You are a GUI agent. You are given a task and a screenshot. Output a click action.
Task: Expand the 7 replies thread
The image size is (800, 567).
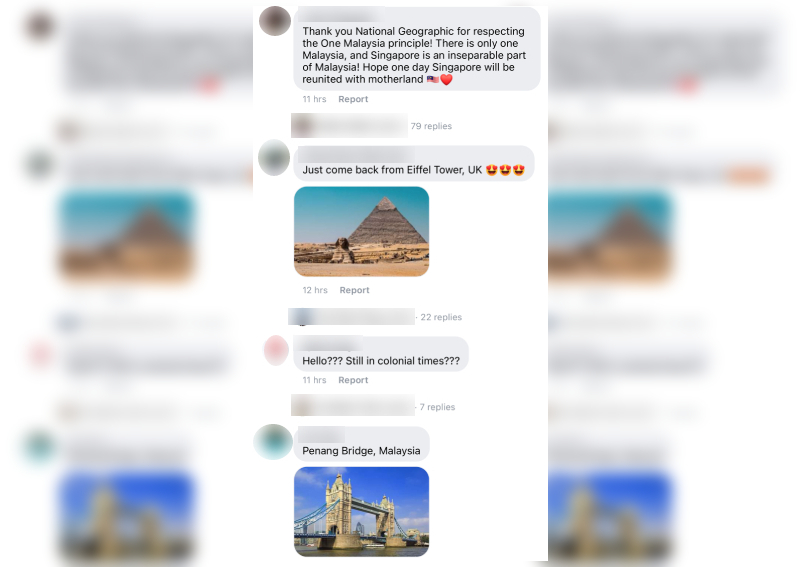(x=437, y=407)
